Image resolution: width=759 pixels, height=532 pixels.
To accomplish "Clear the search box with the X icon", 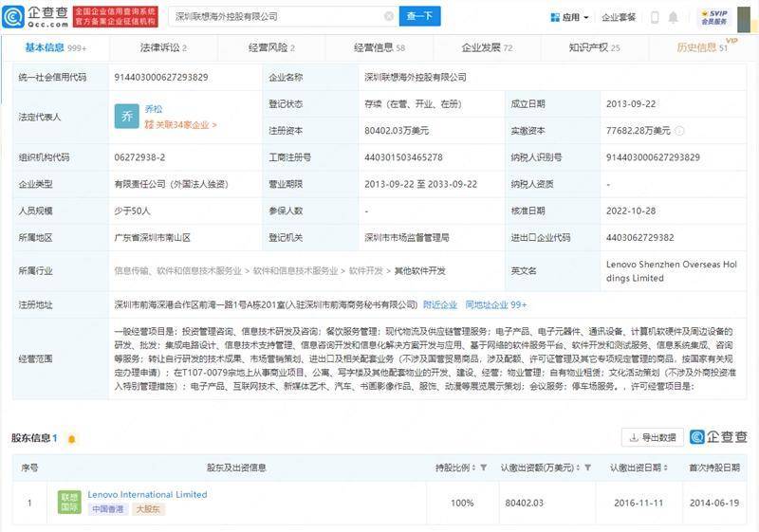I will point(389,16).
